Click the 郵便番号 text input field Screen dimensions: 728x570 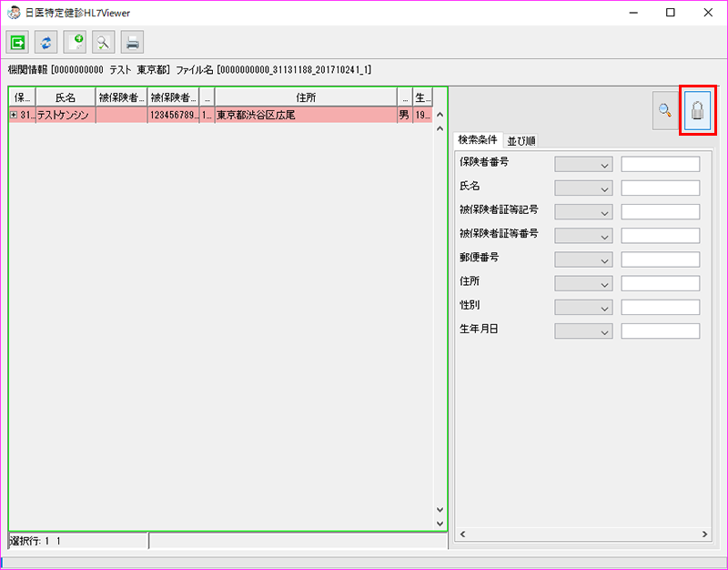tap(660, 260)
